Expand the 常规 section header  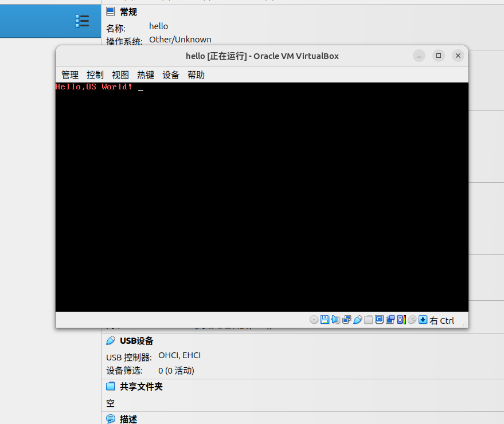point(128,11)
